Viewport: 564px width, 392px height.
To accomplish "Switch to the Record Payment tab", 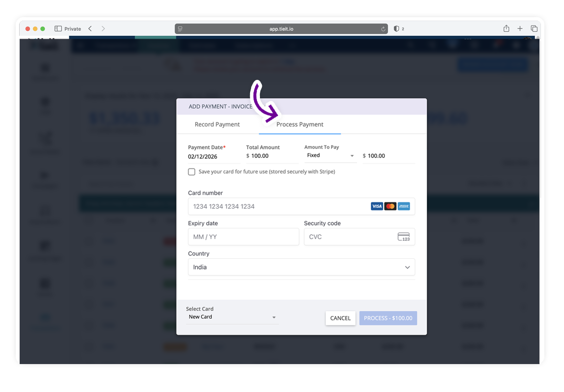I will (217, 124).
